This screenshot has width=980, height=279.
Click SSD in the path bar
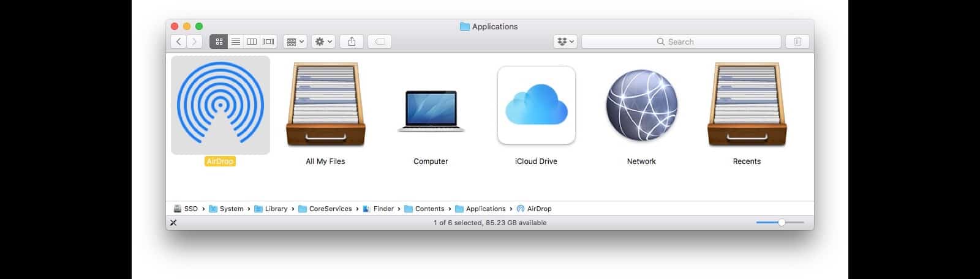point(186,209)
